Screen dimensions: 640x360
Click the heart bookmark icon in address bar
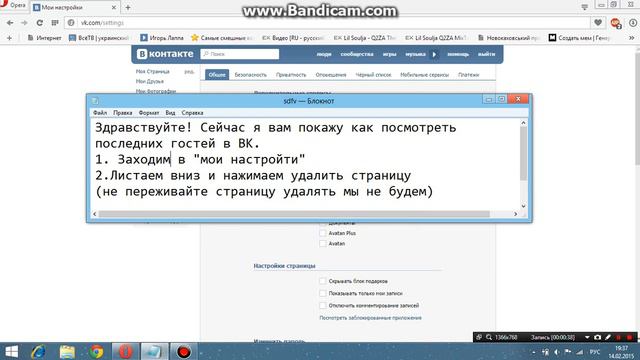598,22
